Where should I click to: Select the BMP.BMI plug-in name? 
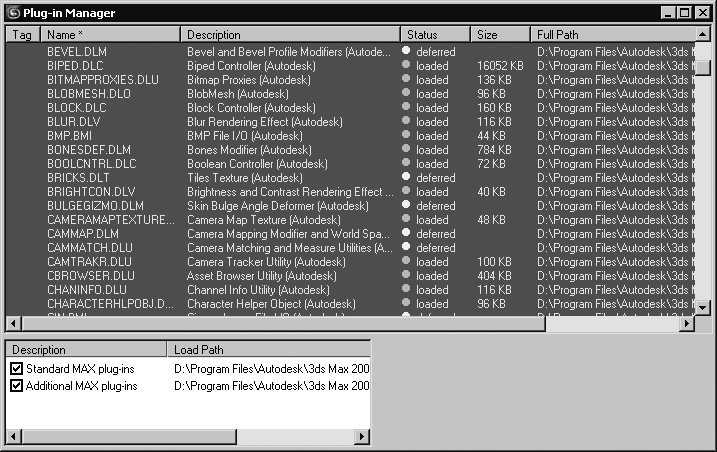[70, 136]
